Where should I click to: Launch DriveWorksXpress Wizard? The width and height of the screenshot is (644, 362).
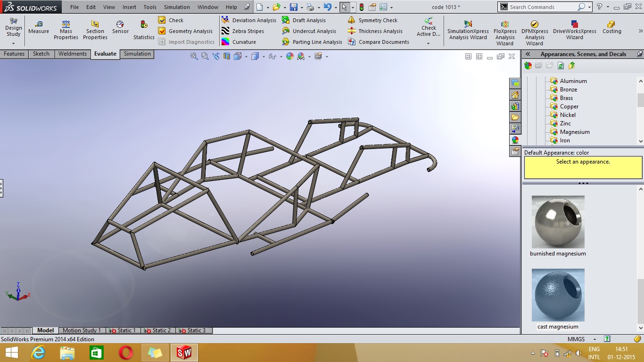(575, 30)
